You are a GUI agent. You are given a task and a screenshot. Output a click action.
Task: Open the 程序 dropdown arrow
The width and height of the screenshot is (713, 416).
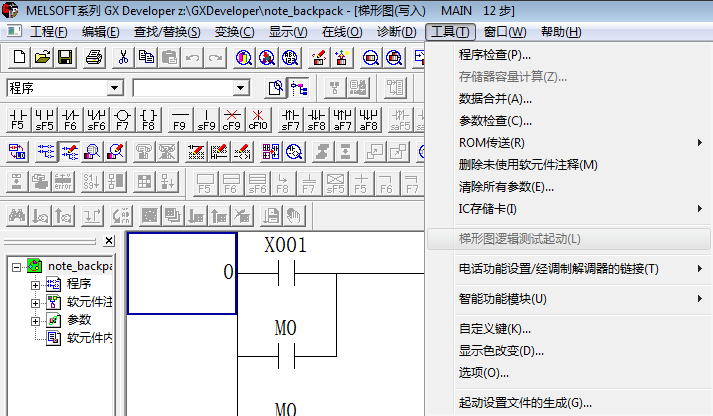(x=115, y=87)
